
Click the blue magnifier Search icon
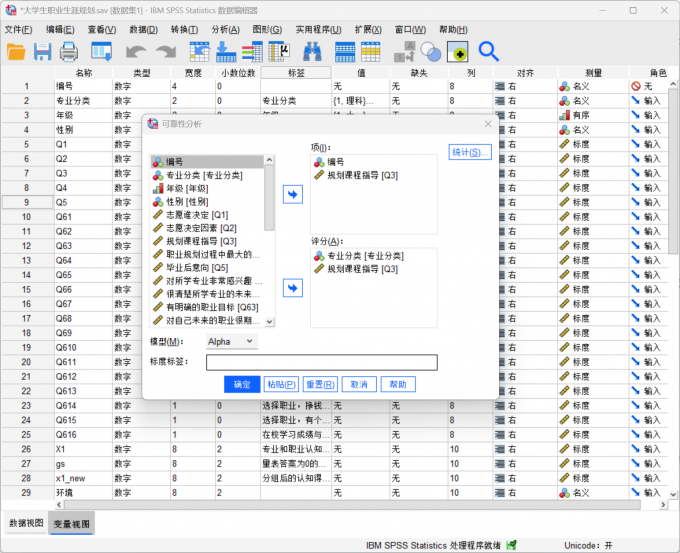click(489, 51)
